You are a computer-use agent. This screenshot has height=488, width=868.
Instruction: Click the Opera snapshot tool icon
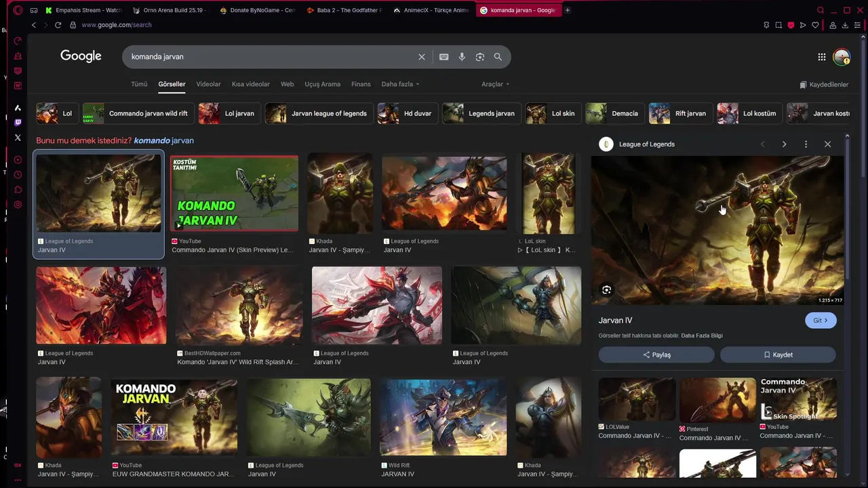[x=778, y=25]
